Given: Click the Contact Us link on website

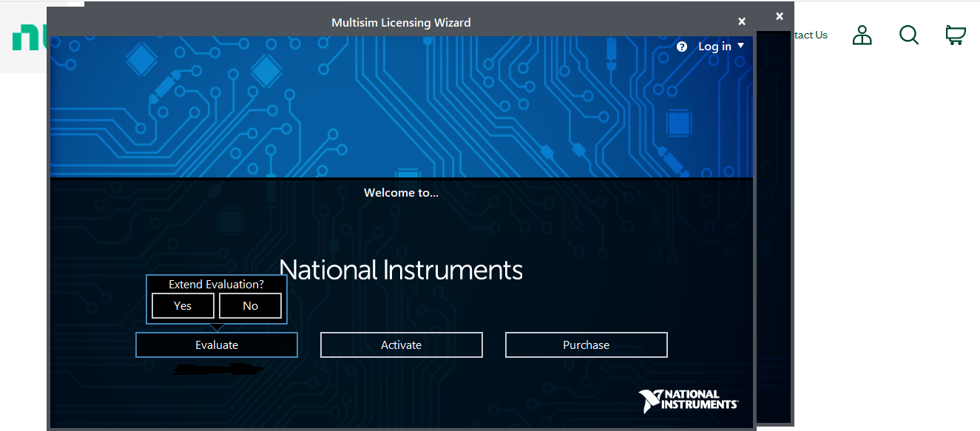Looking at the screenshot, I should (811, 35).
